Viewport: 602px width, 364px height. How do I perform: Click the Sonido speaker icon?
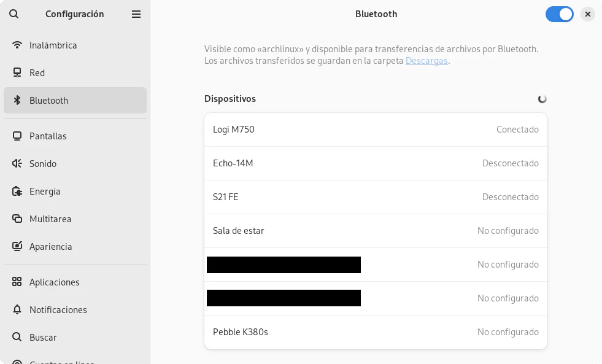pos(17,164)
